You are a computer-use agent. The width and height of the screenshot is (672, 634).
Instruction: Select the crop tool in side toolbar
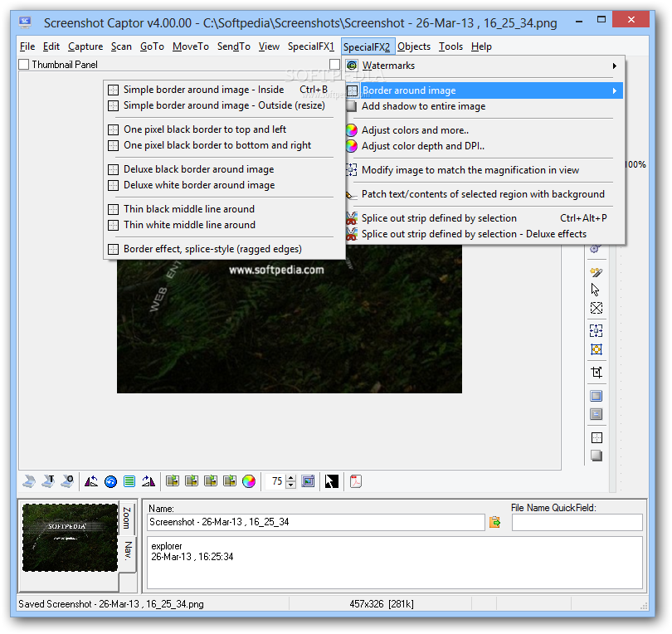(597, 372)
